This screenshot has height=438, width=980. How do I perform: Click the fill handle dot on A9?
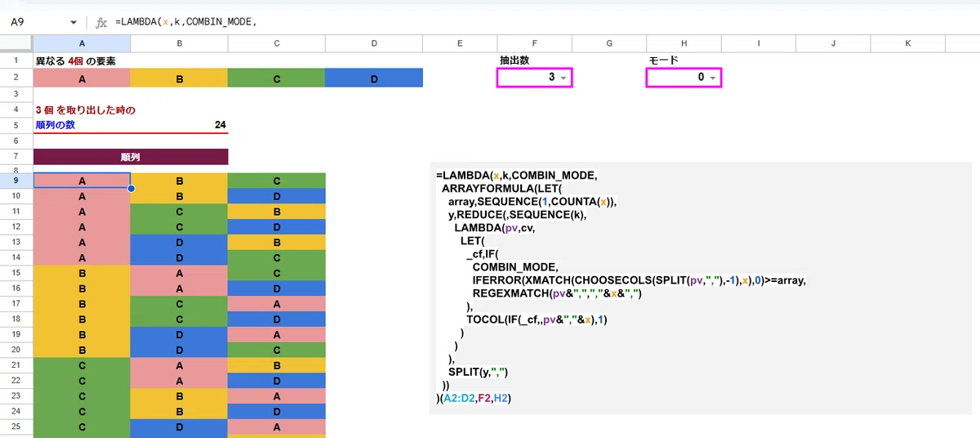[x=131, y=189]
